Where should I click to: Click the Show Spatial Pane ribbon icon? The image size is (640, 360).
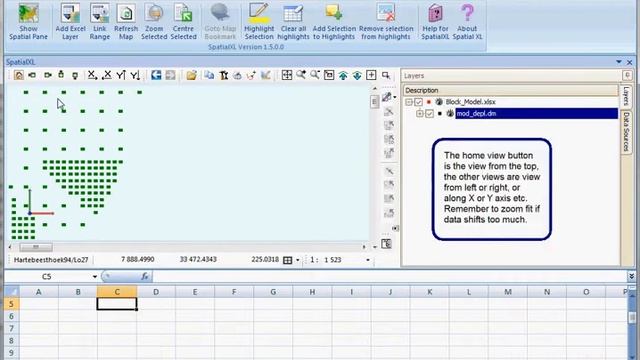click(29, 21)
